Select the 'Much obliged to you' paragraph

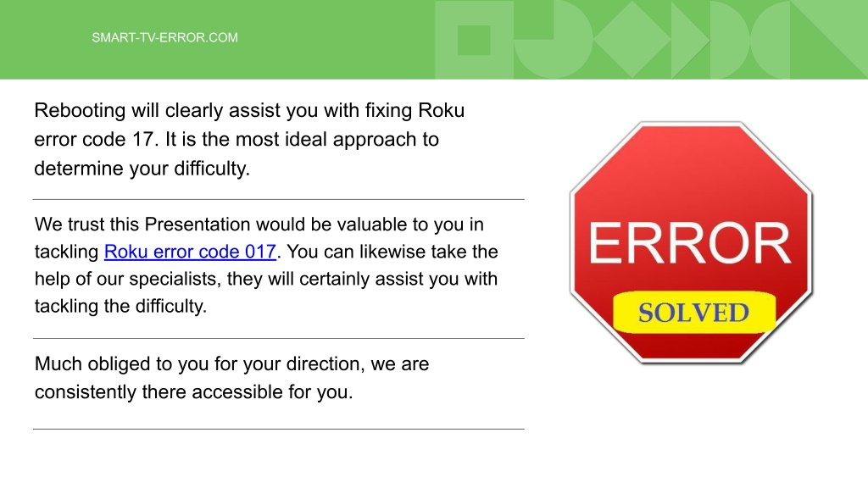(231, 378)
